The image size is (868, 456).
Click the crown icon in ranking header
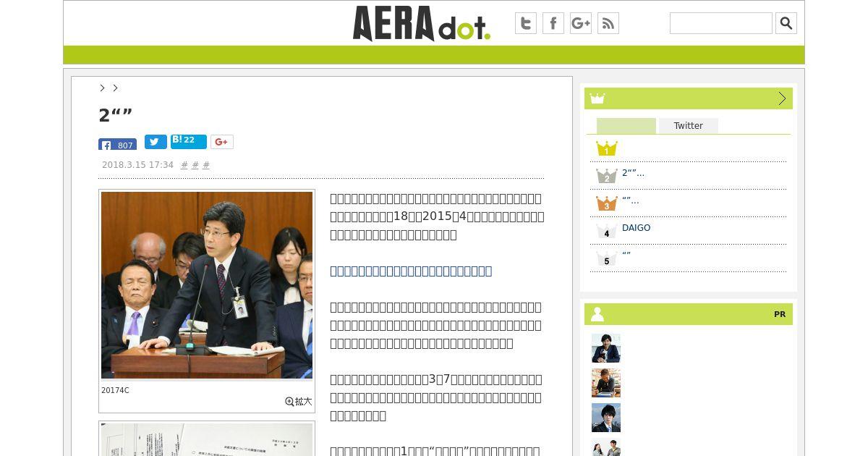pyautogui.click(x=597, y=98)
